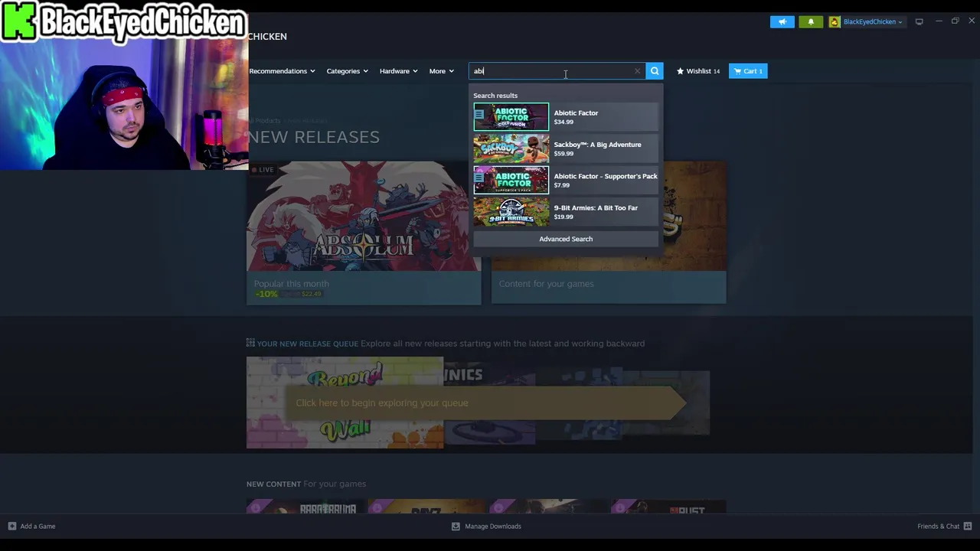Select Abiotic Factor Supporter's Pack result

[x=566, y=181]
